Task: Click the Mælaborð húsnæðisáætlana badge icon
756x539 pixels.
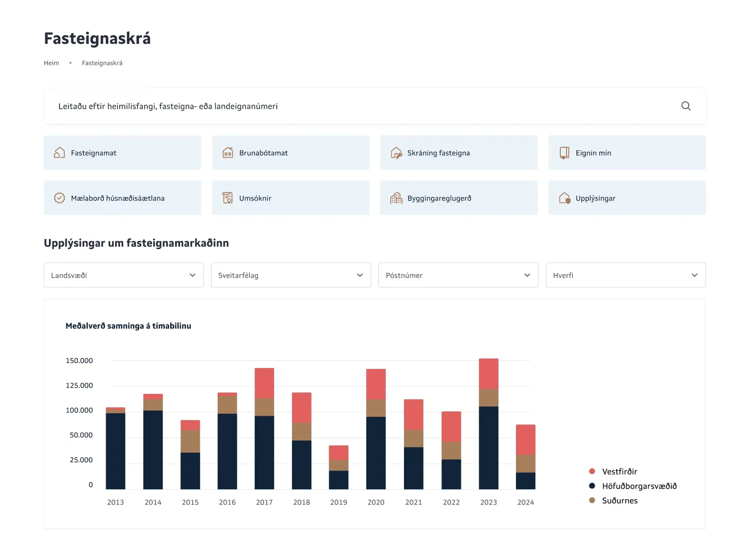Action: point(60,198)
